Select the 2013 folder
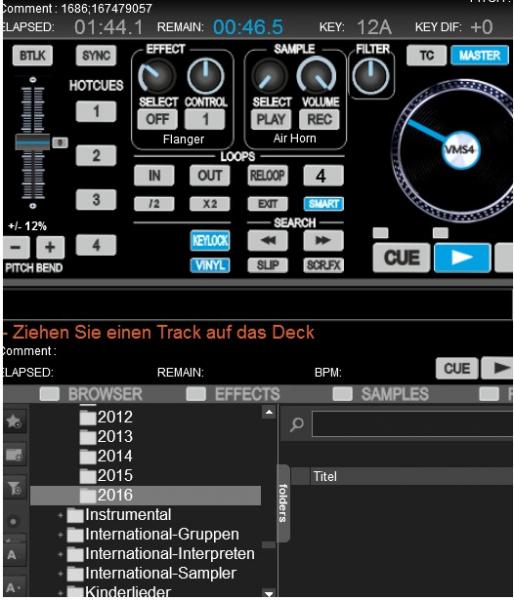Screen dimensions: 514x600 tap(106, 437)
